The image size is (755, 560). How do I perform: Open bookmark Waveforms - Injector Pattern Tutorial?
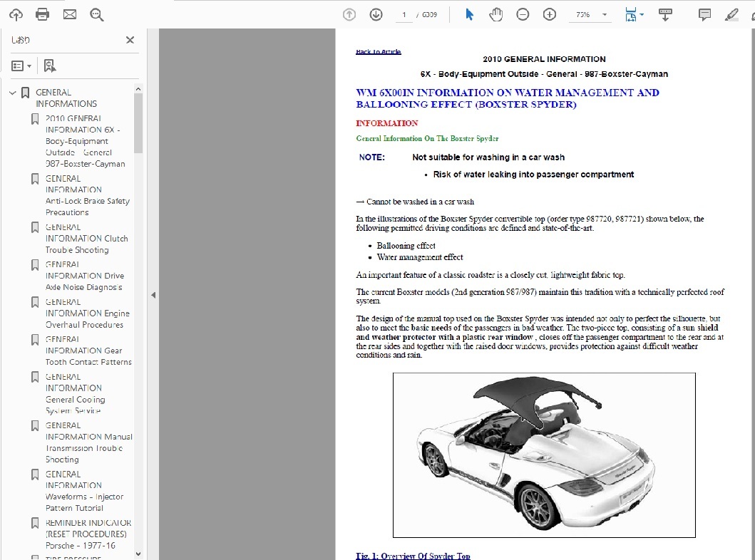[85, 491]
